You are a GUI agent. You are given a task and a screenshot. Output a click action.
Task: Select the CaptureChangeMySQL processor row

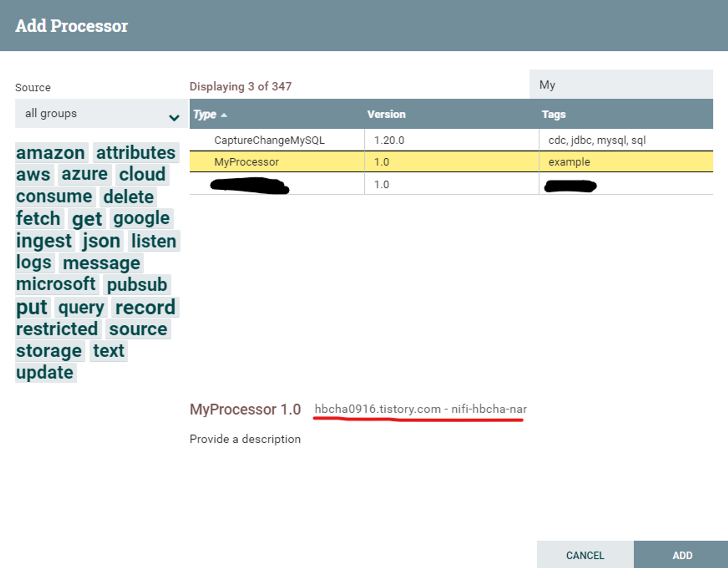click(x=269, y=140)
